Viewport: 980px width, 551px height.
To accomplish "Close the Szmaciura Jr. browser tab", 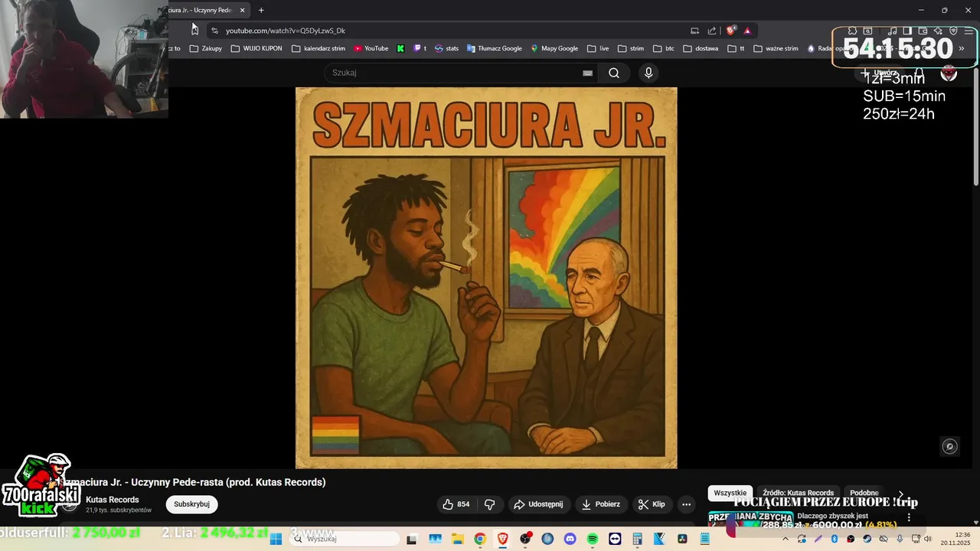I will click(242, 10).
